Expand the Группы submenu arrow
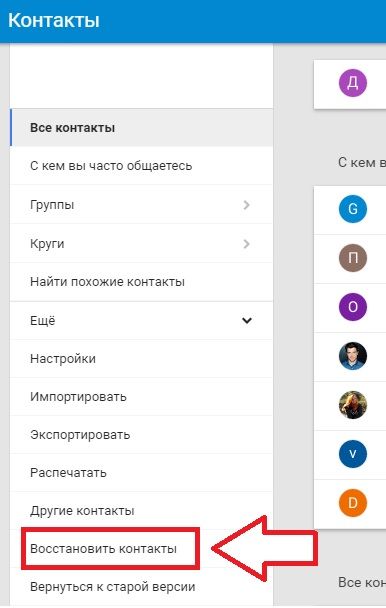386x608 pixels. 246,205
